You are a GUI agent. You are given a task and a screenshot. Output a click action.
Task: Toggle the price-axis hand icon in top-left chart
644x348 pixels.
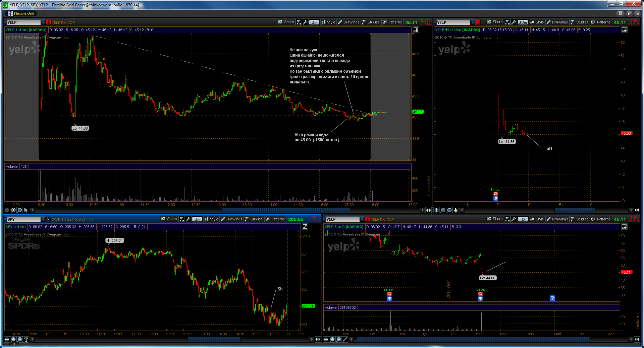coord(416,30)
